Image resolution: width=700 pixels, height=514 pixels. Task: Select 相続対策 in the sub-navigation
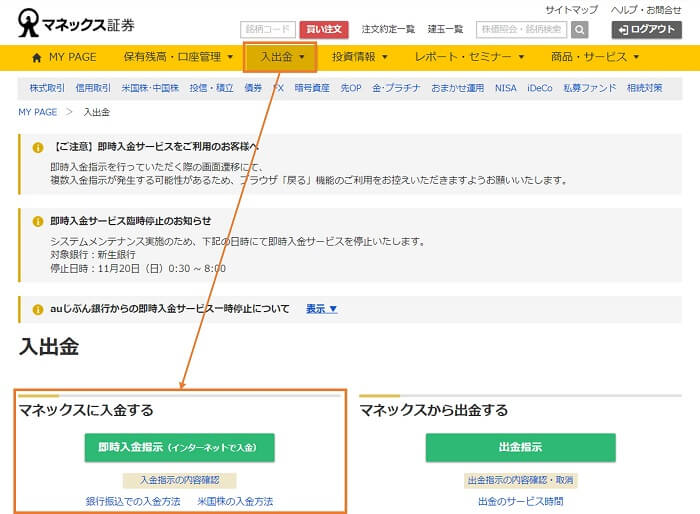pyautogui.click(x=645, y=88)
